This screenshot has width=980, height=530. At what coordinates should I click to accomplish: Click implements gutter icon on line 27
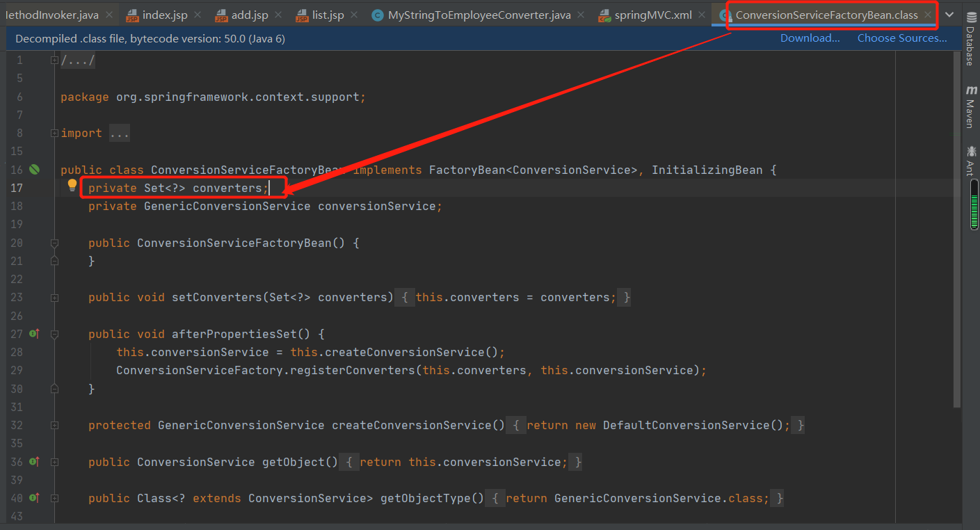point(34,334)
